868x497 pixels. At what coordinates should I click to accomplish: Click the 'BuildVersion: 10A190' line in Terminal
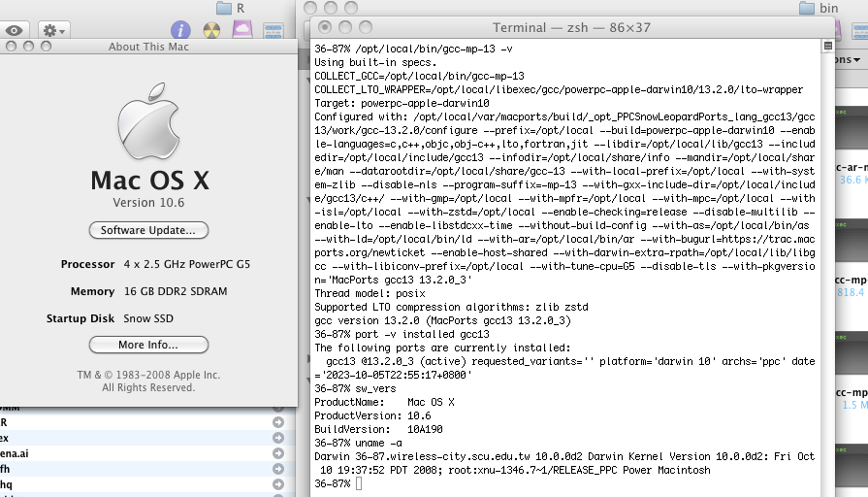[x=378, y=429]
